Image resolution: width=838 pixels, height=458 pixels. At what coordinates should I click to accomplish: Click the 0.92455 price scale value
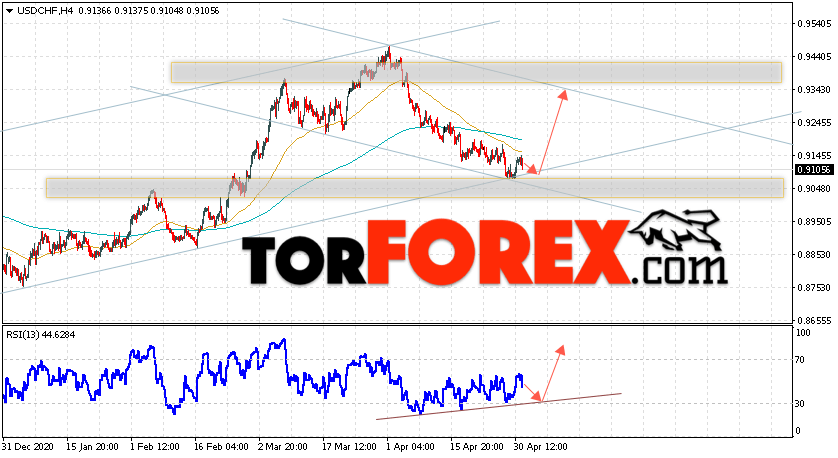point(814,122)
